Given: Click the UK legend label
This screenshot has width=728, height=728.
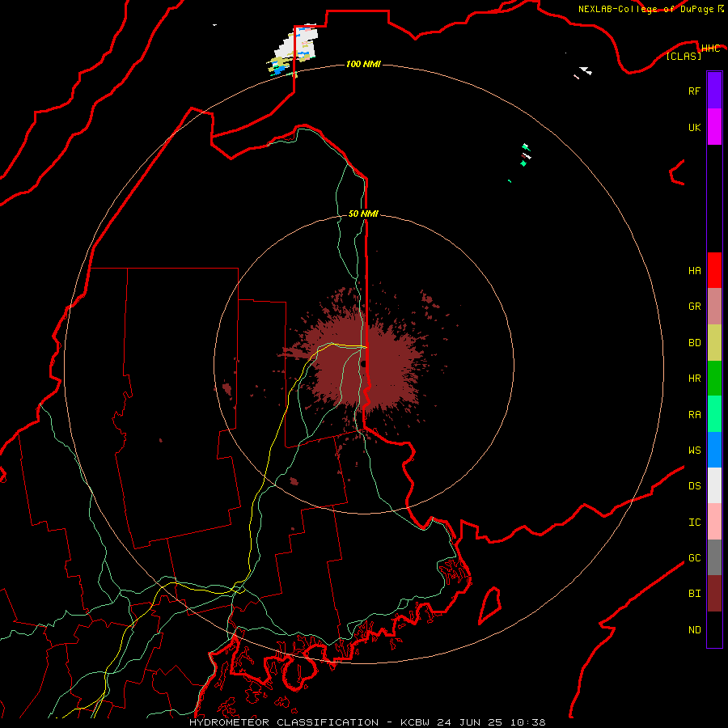Looking at the screenshot, I should pos(694,127).
